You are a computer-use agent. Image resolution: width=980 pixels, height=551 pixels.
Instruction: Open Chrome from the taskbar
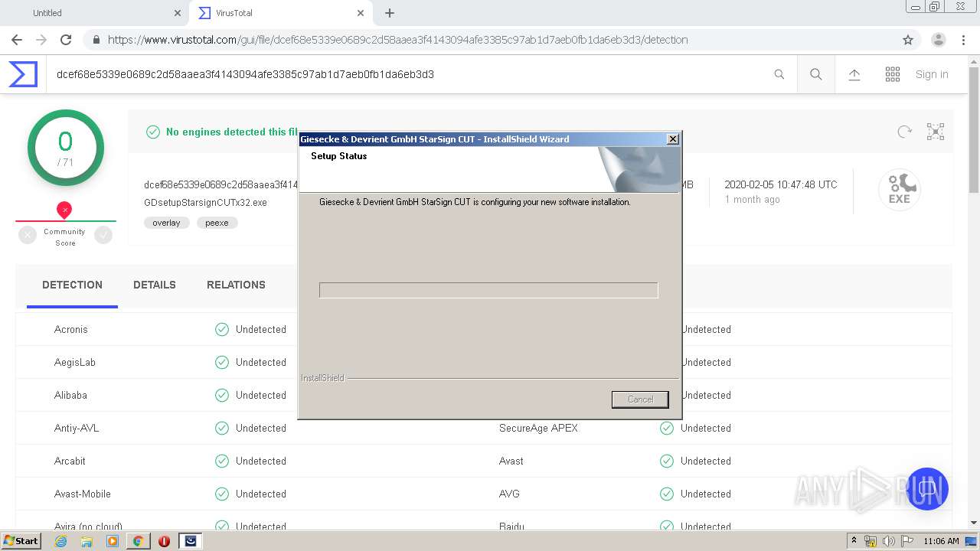tap(138, 541)
